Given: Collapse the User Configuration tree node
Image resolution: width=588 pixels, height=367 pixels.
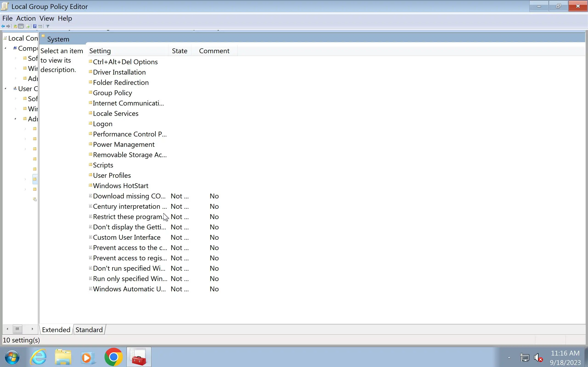Looking at the screenshot, I should coord(5,89).
